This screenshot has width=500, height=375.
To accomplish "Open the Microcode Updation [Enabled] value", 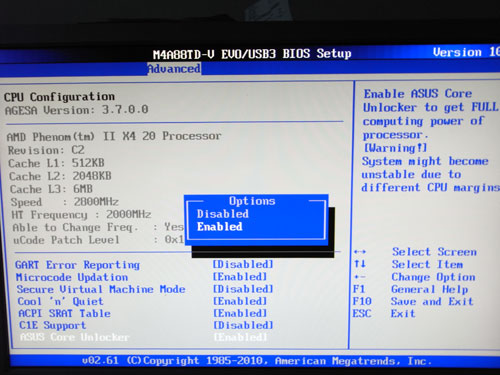I will tap(240, 277).
